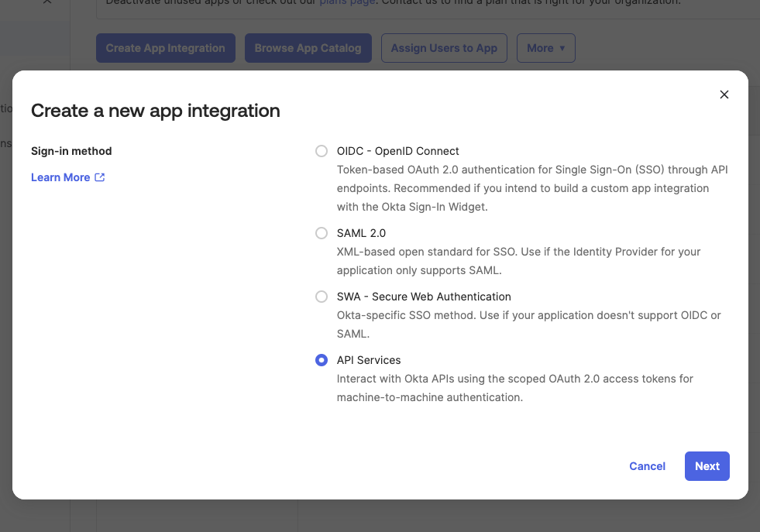The width and height of the screenshot is (760, 532).
Task: Open the More dropdown menu
Action: (546, 47)
